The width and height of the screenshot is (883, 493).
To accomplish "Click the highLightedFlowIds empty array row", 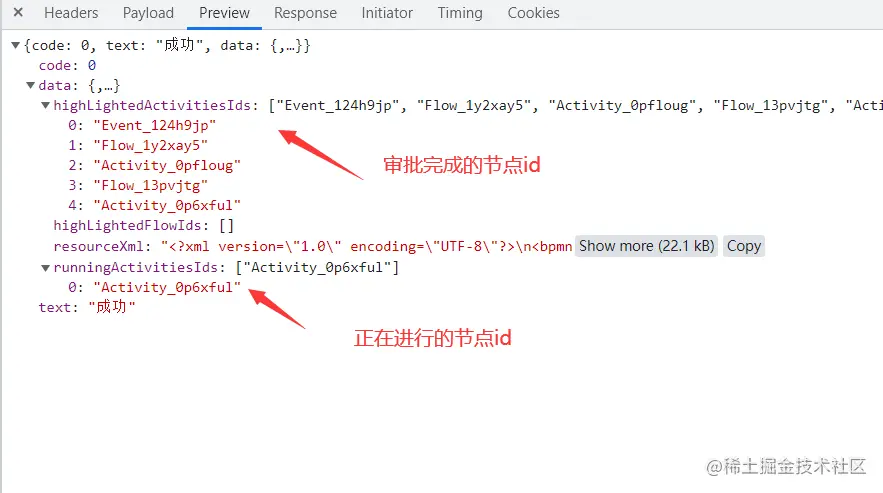I will click(144, 225).
